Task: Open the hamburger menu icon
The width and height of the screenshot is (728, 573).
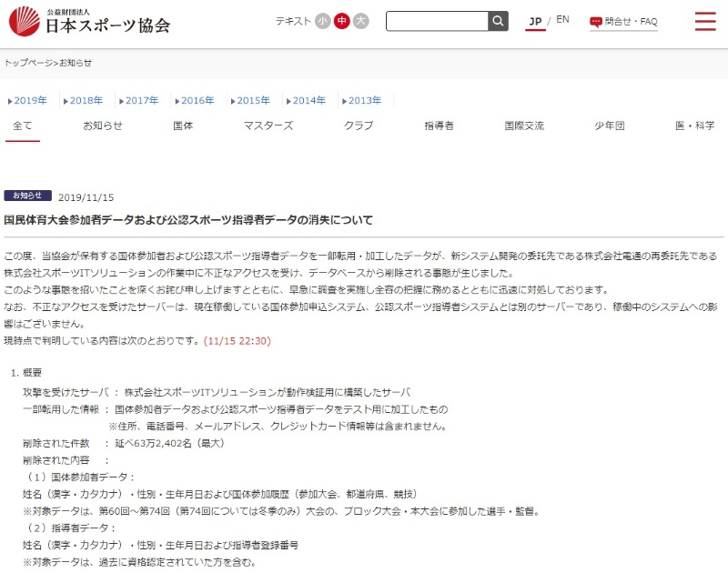Action: [x=705, y=21]
